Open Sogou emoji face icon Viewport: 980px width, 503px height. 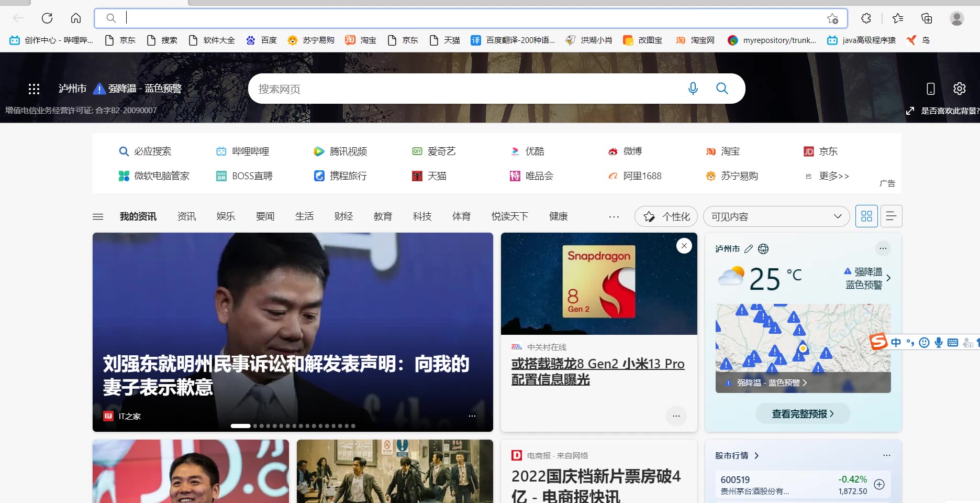pyautogui.click(x=925, y=343)
